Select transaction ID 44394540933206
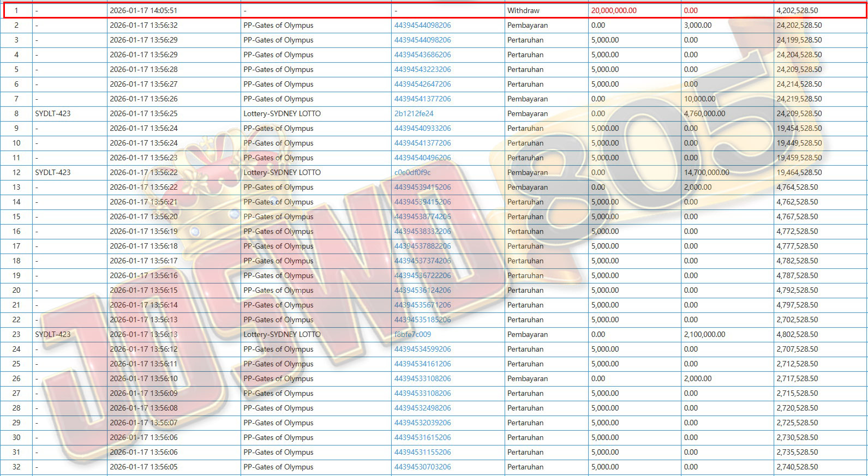The height and width of the screenshot is (476, 868). pos(422,128)
